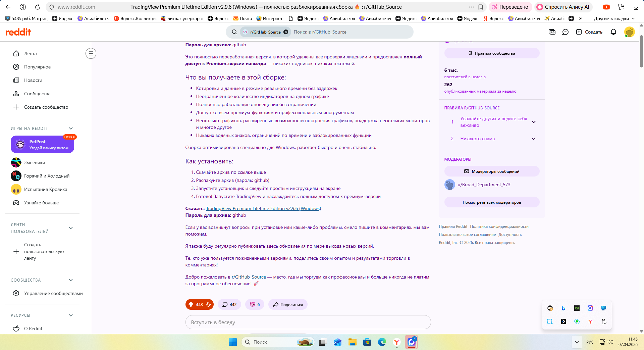Reload the current Reddit page
The height and width of the screenshot is (350, 644).
coord(38,7)
